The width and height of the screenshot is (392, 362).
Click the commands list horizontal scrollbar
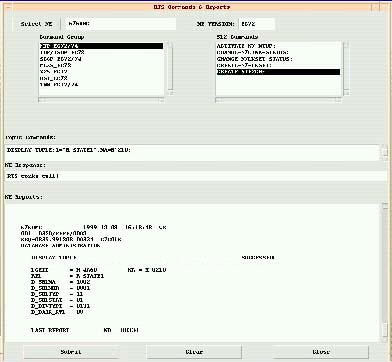tap(278, 100)
